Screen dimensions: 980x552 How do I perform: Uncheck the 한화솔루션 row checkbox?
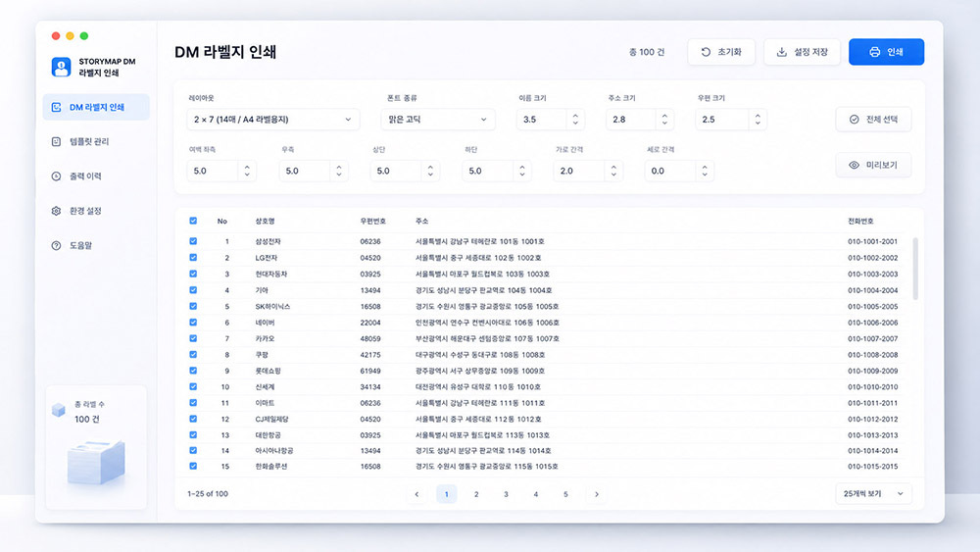193,466
